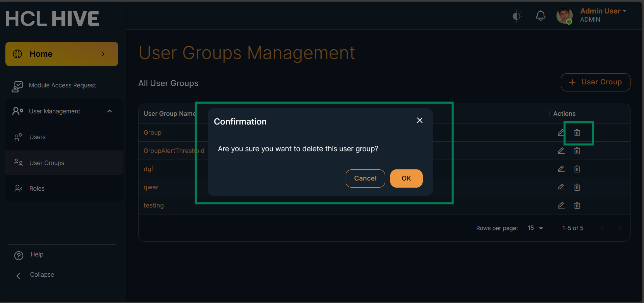Edit the dgf user group

point(561,169)
